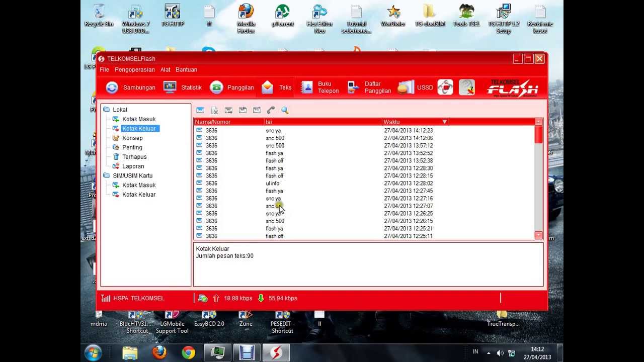Open the USSD panel

tap(415, 87)
